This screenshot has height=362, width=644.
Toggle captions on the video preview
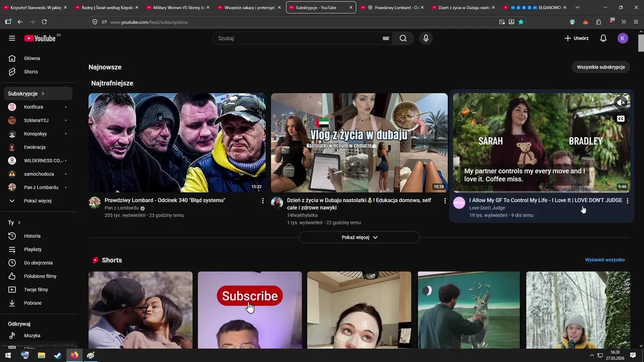pos(621,119)
